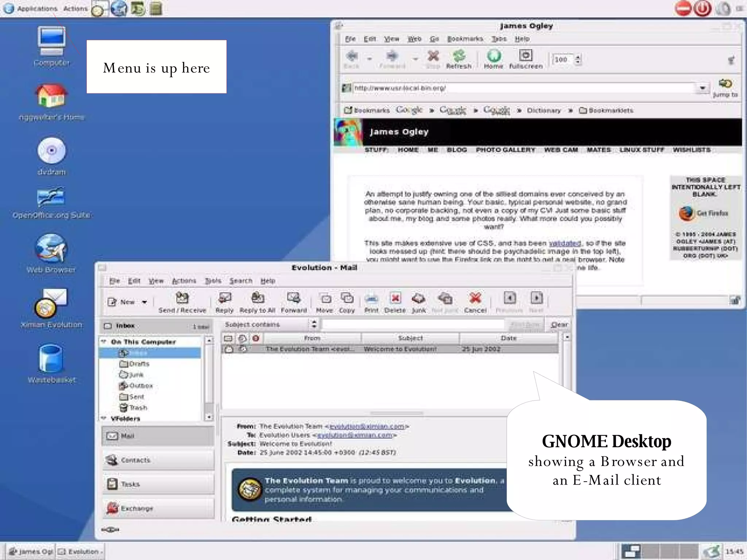This screenshot has width=747, height=560.
Task: Open the Evolution Actions menu
Action: coord(184,281)
